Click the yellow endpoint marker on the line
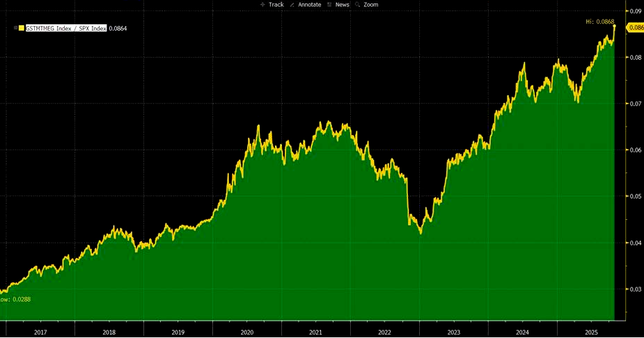Image resolution: width=644 pixels, height=338 pixels. (x=615, y=26)
